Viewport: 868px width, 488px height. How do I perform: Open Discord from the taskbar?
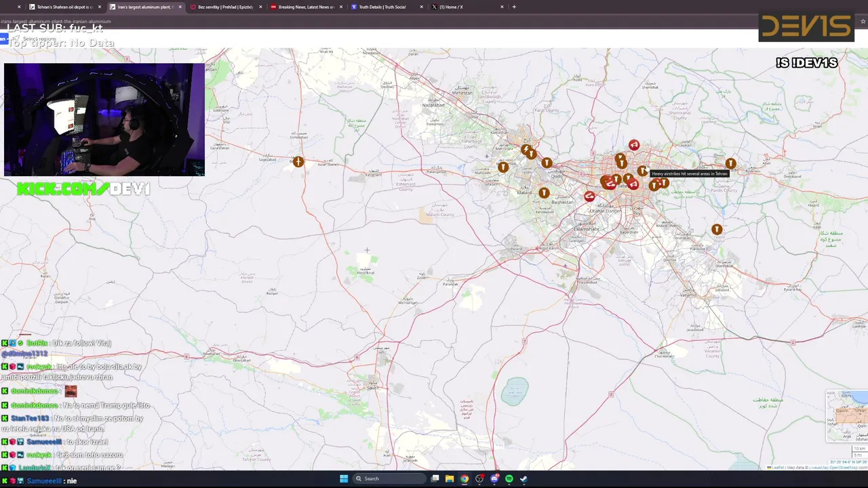click(x=494, y=479)
